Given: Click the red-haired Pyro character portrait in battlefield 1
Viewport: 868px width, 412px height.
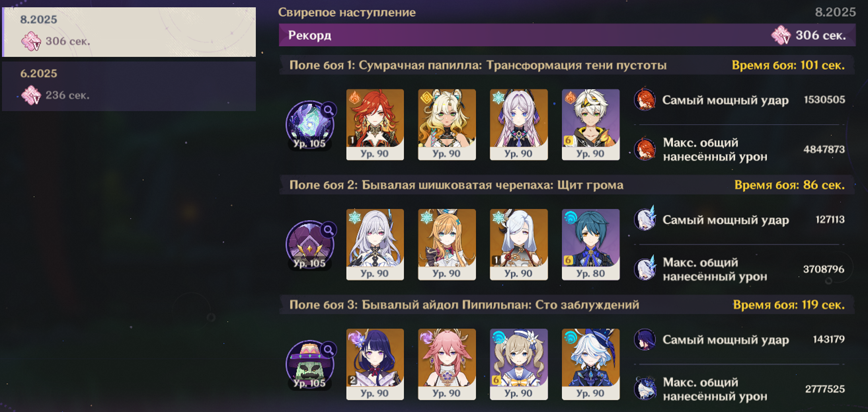Looking at the screenshot, I should click(375, 124).
